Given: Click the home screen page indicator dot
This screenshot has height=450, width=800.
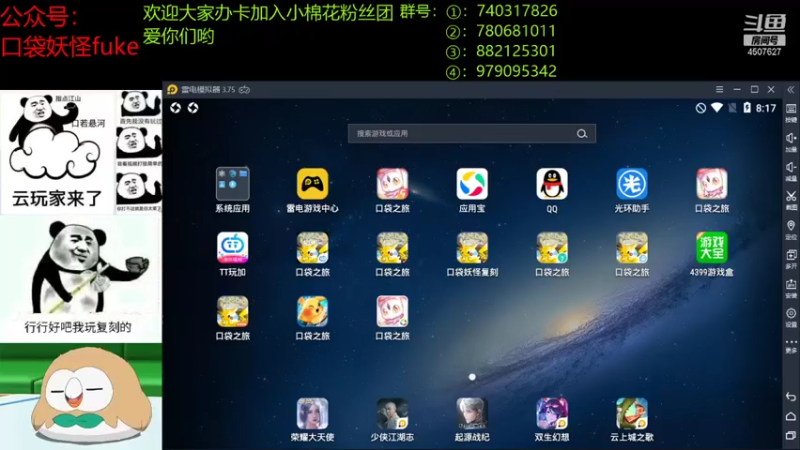Looking at the screenshot, I should (472, 377).
